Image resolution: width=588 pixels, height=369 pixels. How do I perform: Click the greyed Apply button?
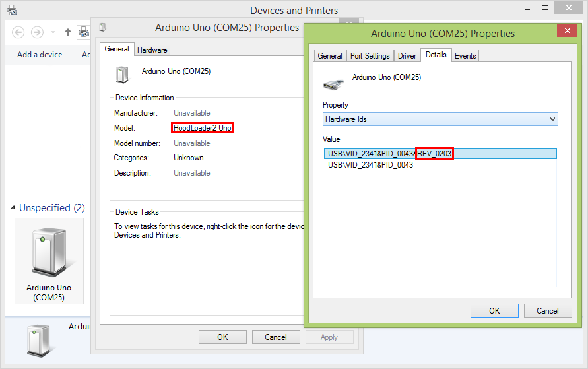(329, 337)
